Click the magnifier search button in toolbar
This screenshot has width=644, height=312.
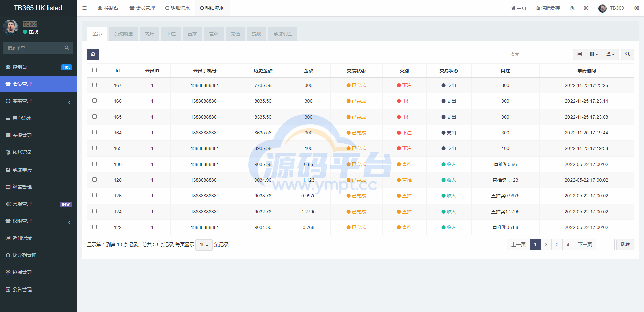(x=627, y=54)
